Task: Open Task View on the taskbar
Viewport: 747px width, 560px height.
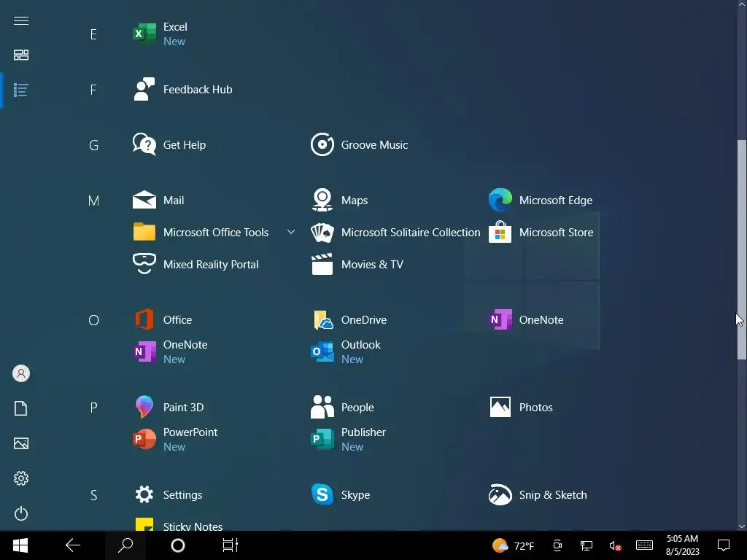Action: pyautogui.click(x=231, y=545)
